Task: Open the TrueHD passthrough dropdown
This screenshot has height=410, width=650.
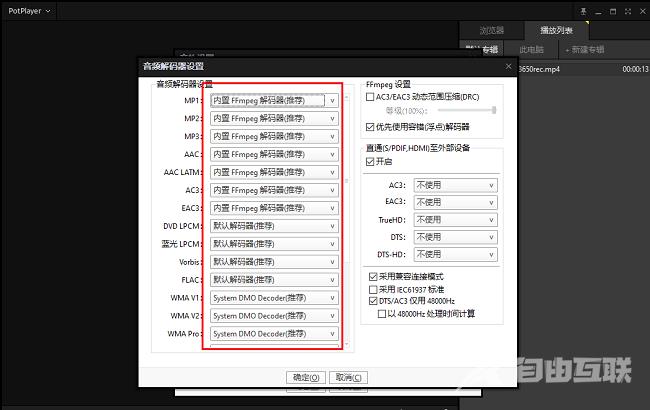Action: point(456,219)
